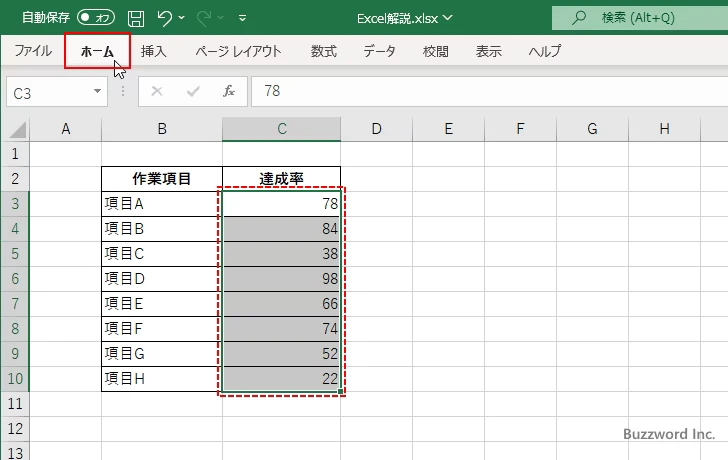Click the search box 検索 (Alt+Q)
The height and width of the screenshot is (460, 728).
pos(640,18)
